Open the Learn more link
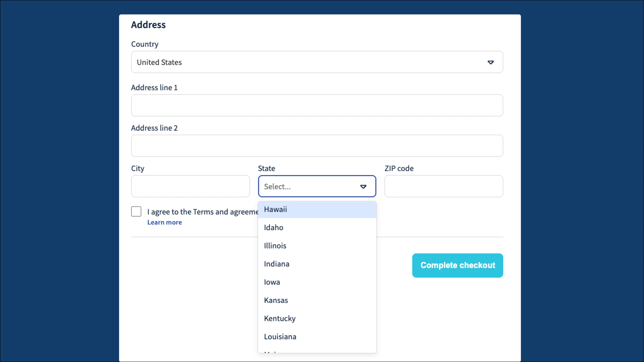 pos(165,222)
